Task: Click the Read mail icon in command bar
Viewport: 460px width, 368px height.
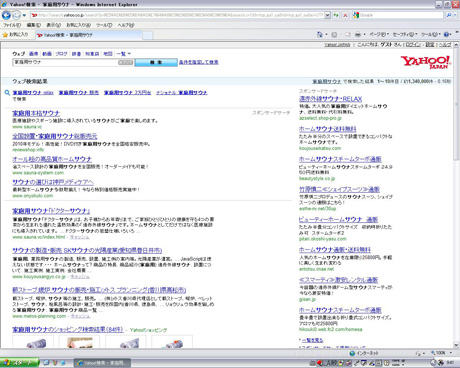Action: (x=348, y=34)
